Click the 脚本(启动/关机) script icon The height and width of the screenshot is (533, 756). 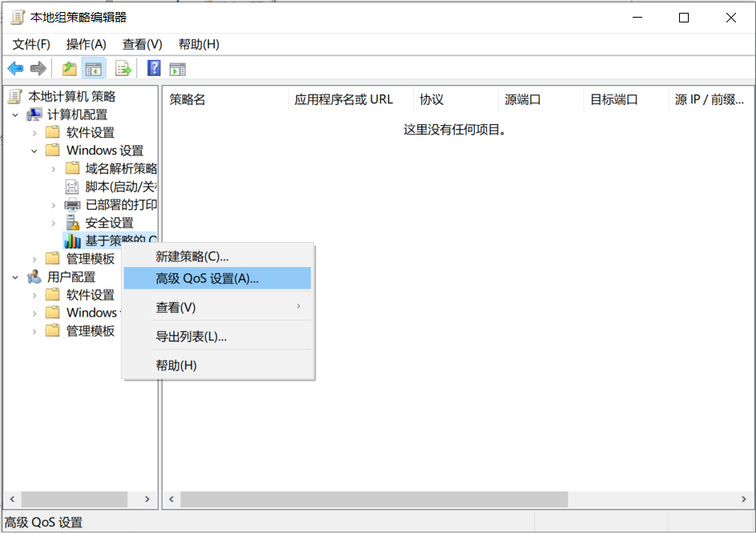72,187
